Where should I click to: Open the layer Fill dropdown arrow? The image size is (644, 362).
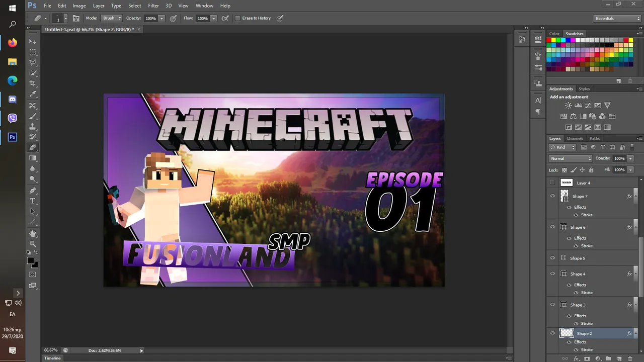point(630,170)
